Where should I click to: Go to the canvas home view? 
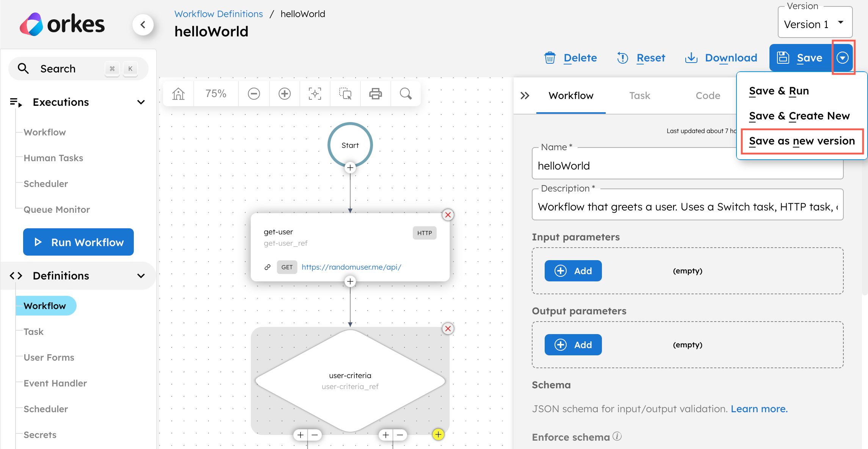[x=178, y=93]
